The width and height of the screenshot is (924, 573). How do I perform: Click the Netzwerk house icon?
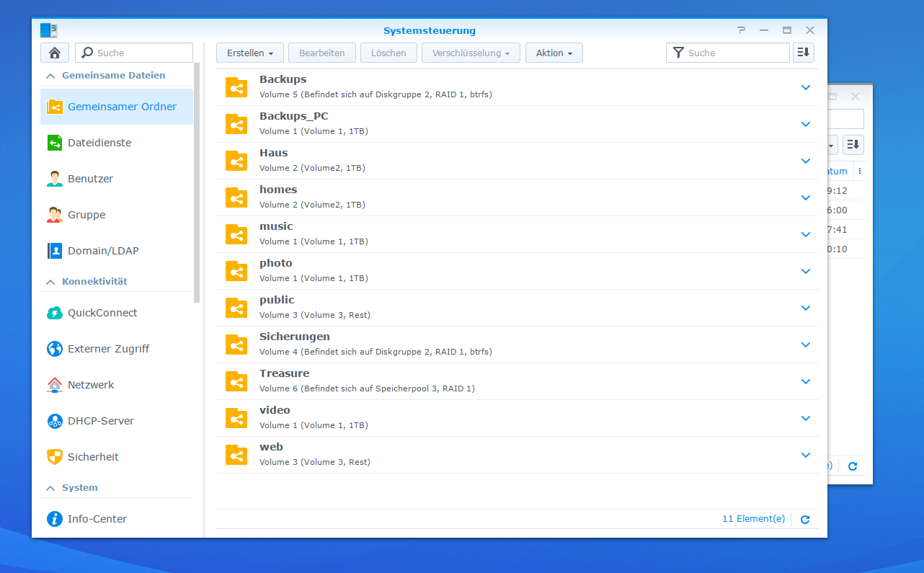(55, 385)
